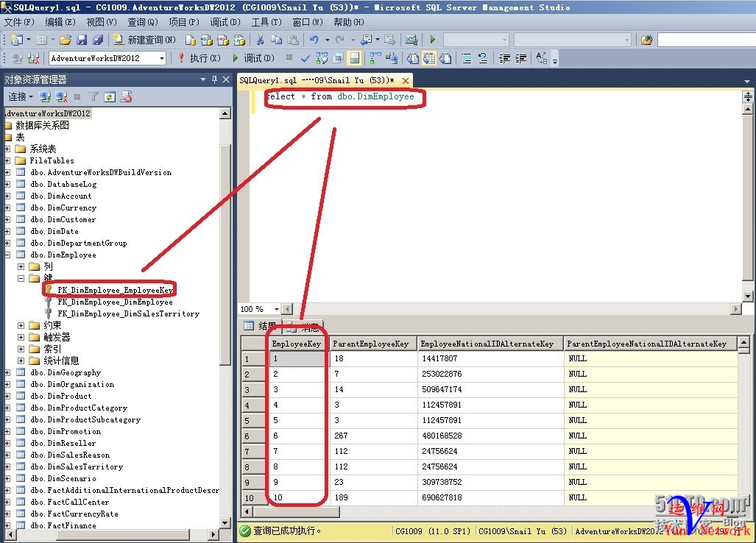This screenshot has width=756, height=543.
Task: Toggle Include Actual Execution Plan
Action: pos(375,58)
